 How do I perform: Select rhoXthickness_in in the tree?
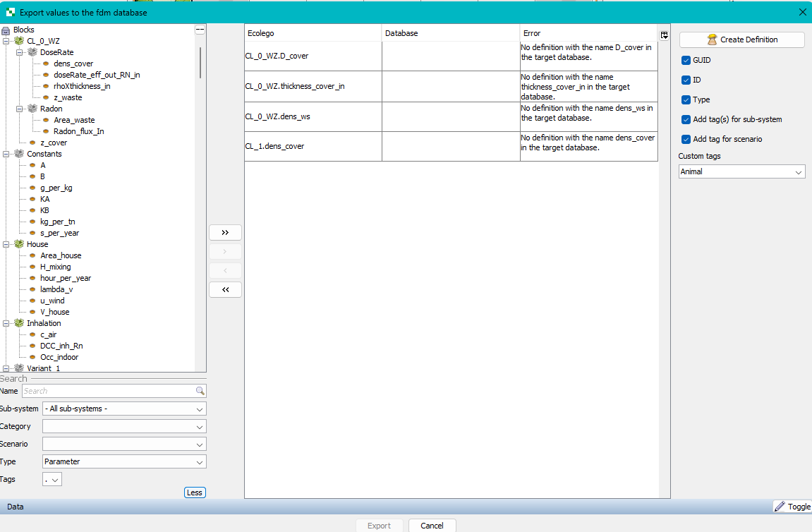pos(82,86)
